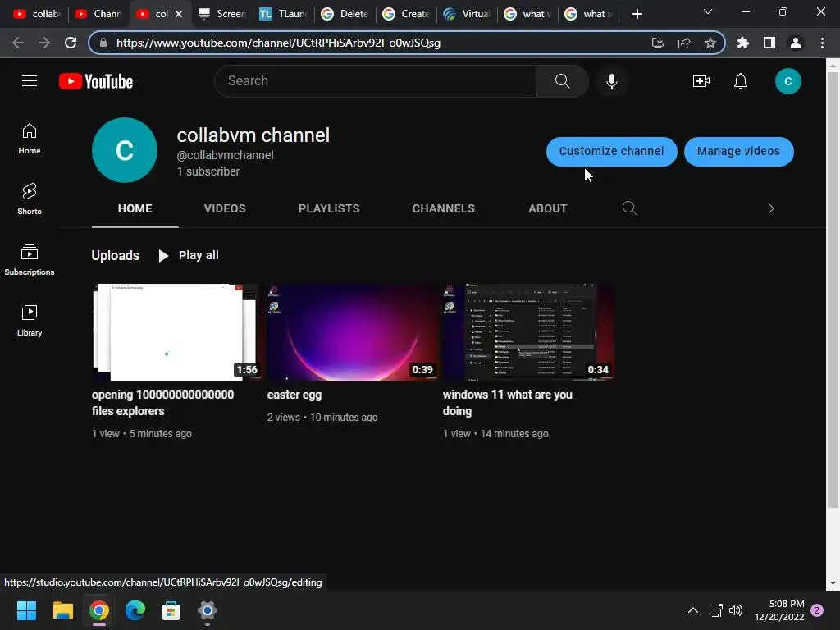Open the Windows Start menu
Screen dimensions: 840x630
(x=26, y=610)
